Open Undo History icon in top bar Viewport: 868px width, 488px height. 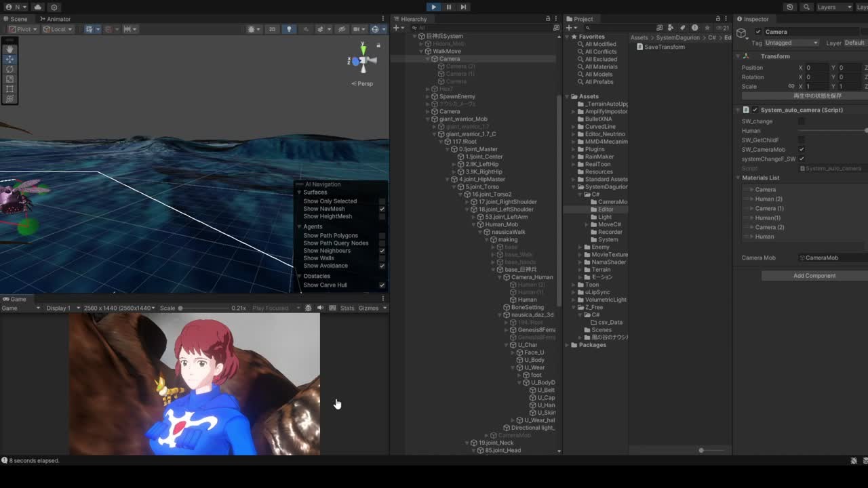[x=789, y=7]
